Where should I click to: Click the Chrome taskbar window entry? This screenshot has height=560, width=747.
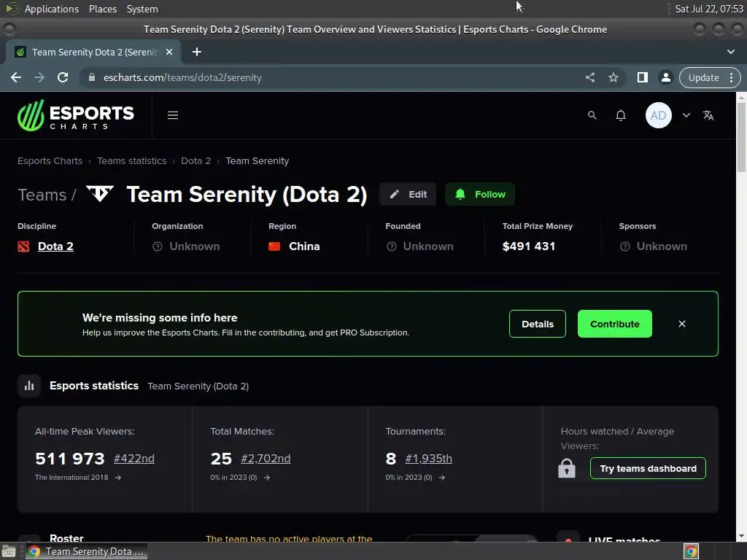(x=87, y=551)
